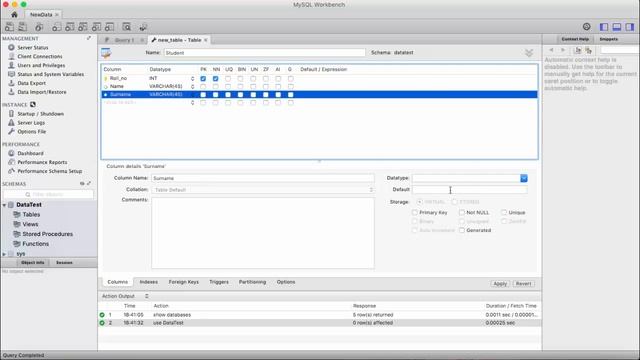The width and height of the screenshot is (640, 360).
Task: Switch to the Partitioning tab
Action: tap(252, 282)
